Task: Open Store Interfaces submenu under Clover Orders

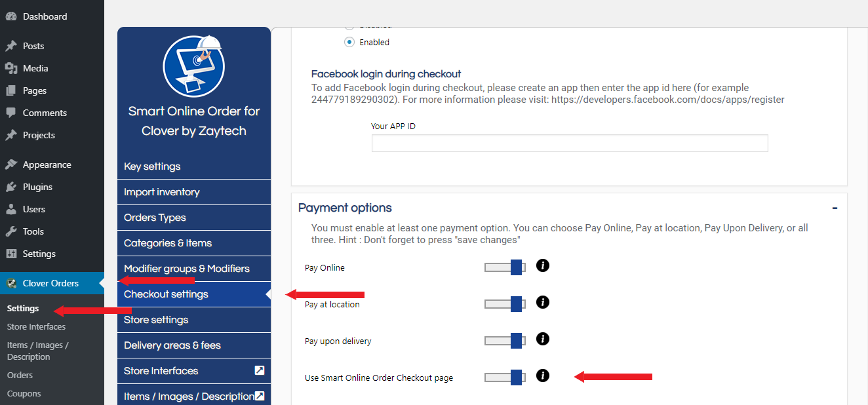Action: click(x=37, y=326)
